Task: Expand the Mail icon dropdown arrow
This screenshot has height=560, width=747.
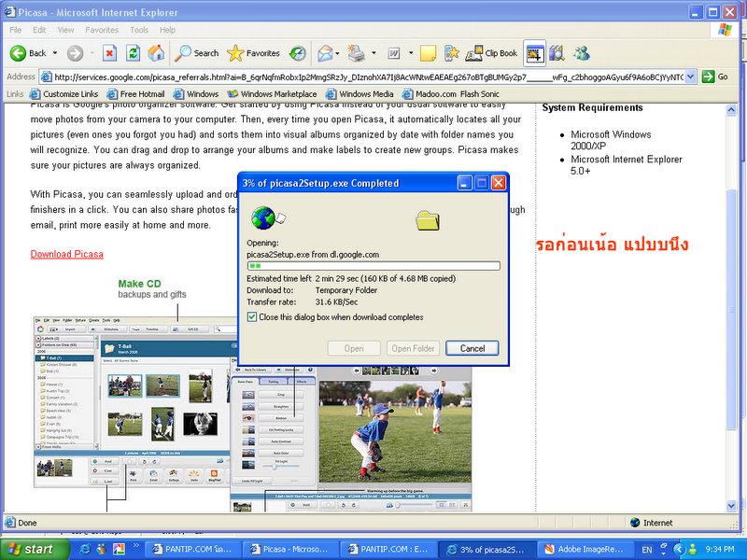Action: point(337,53)
